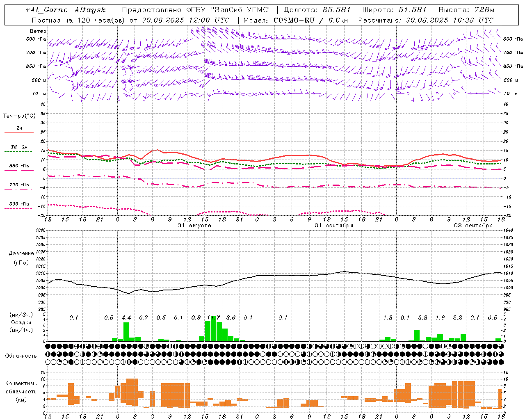The image size is (525, 420).
Task: Click the 500 гПа legend in temperature panel
Action: 19,204
